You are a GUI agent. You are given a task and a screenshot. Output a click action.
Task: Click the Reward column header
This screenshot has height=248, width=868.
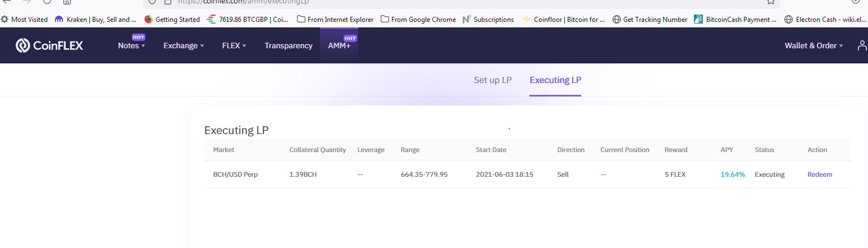(676, 150)
